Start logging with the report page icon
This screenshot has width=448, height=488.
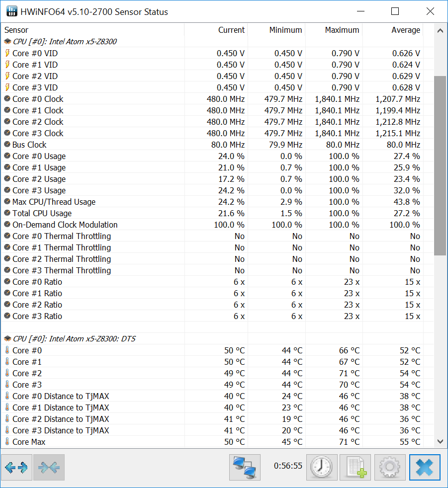pyautogui.click(x=355, y=467)
